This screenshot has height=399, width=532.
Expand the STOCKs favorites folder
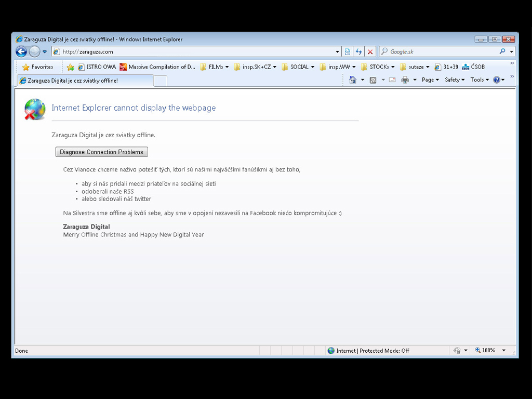click(378, 67)
